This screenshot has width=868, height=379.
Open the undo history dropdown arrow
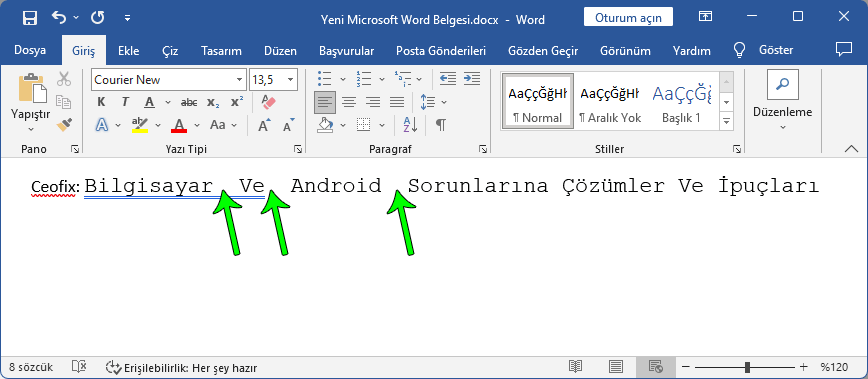coord(76,18)
